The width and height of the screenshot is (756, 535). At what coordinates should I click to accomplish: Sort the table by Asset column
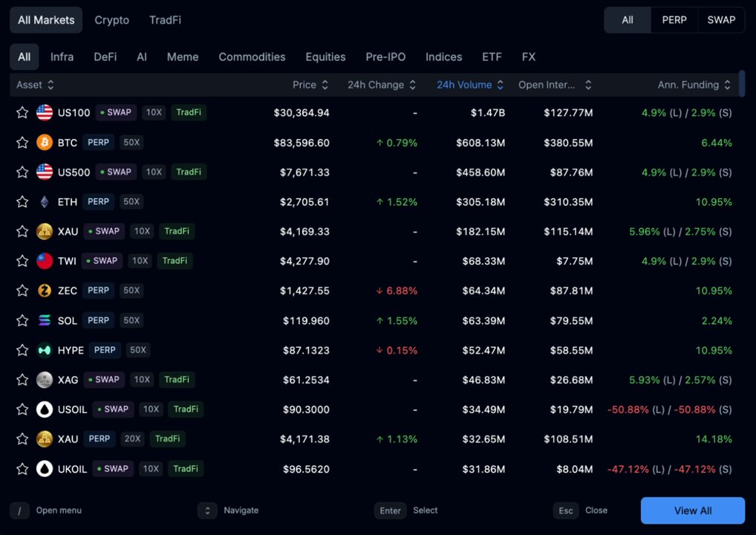coord(35,85)
